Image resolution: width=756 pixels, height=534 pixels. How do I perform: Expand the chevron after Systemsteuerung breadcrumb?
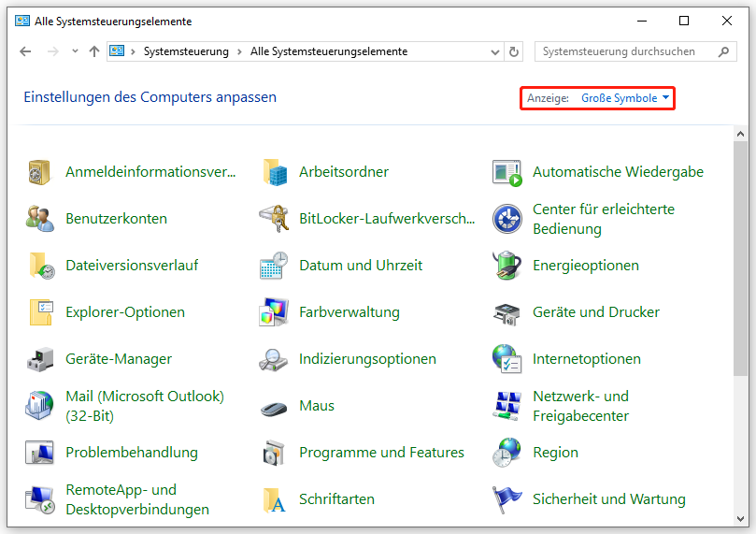tap(239, 51)
